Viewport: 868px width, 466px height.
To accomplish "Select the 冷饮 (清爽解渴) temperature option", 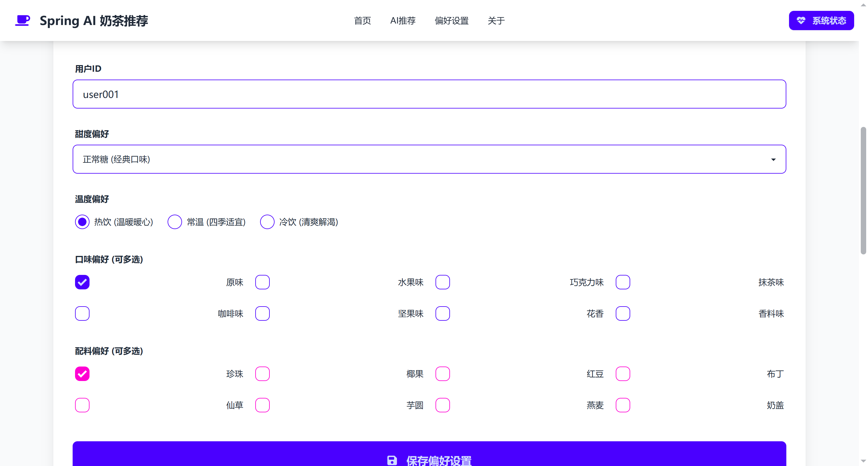I will [267, 222].
